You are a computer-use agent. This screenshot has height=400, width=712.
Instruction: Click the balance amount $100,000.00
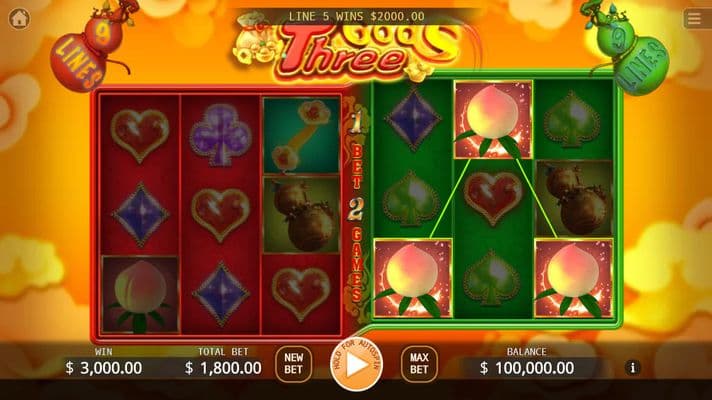(527, 368)
